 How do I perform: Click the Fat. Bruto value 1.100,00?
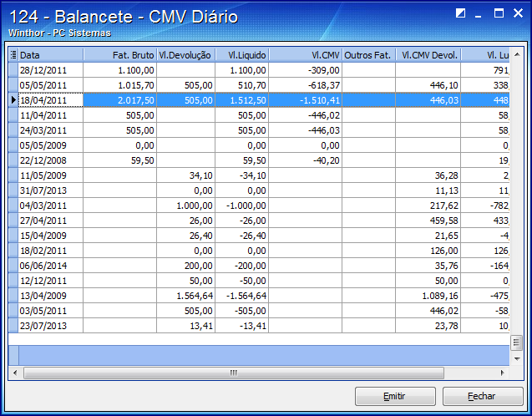(x=136, y=70)
